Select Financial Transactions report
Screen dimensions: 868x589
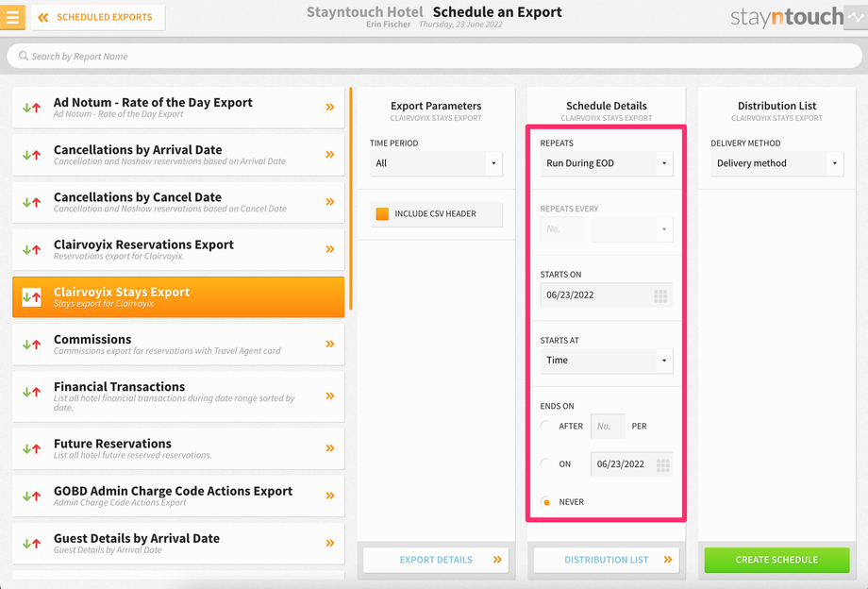[178, 396]
